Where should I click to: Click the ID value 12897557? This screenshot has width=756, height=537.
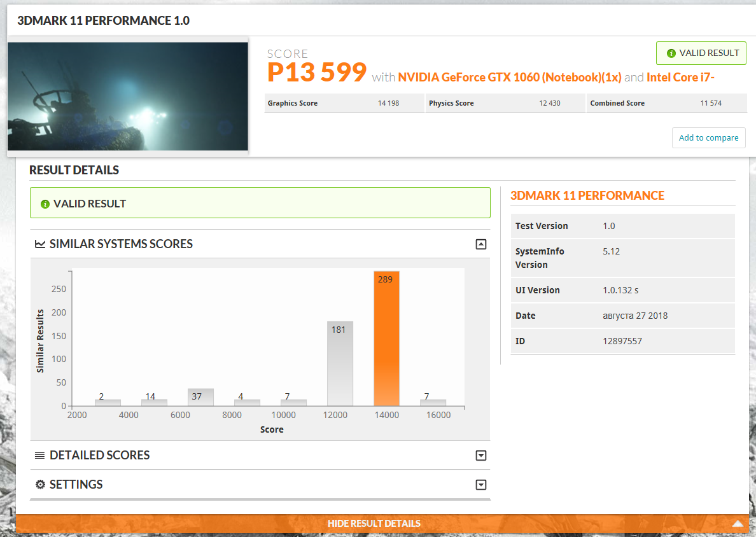click(622, 341)
